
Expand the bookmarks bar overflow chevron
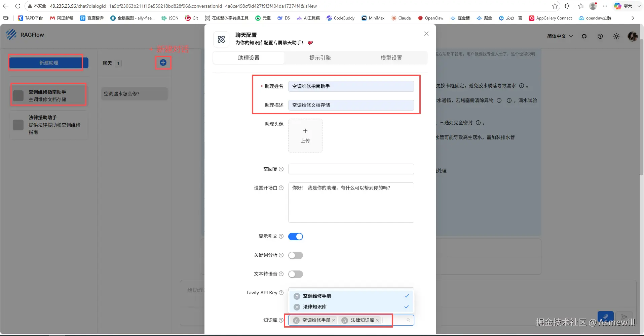633,18
